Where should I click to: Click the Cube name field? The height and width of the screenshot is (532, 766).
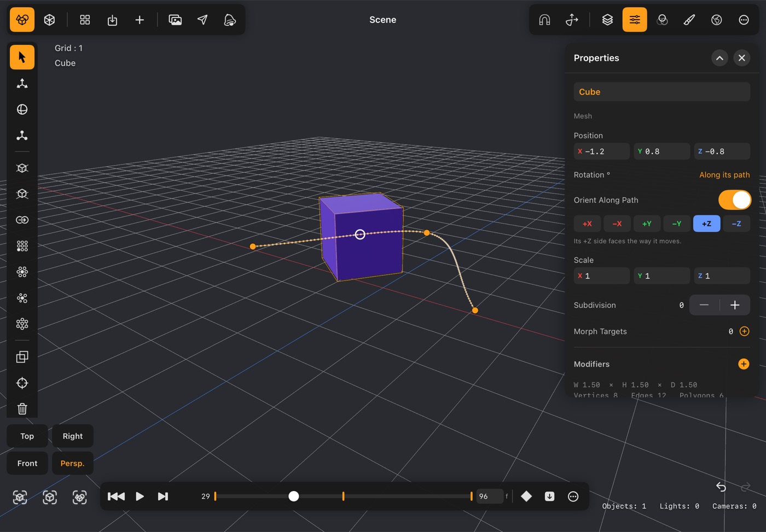661,92
